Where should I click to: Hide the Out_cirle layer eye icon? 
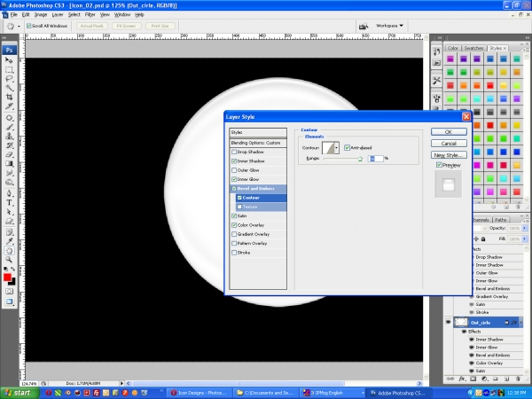448,323
